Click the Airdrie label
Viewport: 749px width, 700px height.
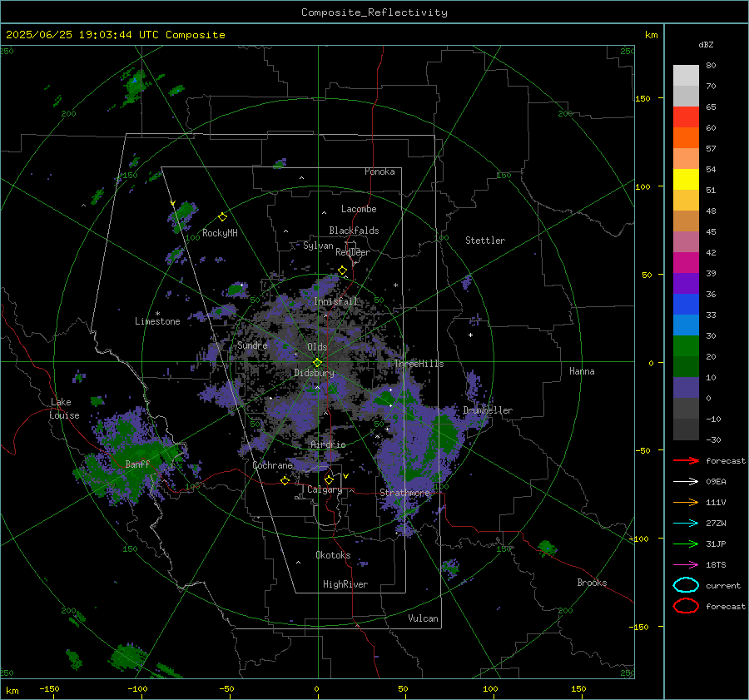(328, 444)
